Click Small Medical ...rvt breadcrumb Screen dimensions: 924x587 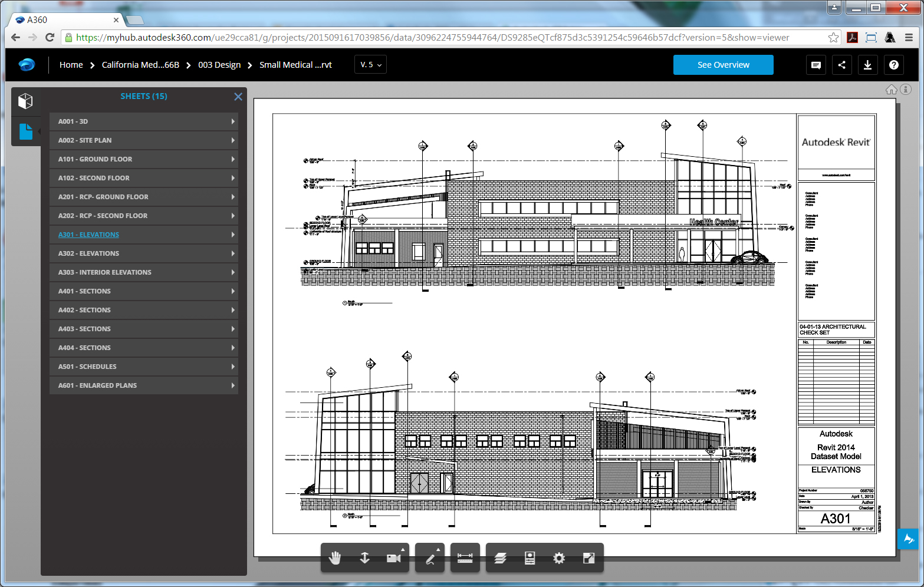coord(295,65)
